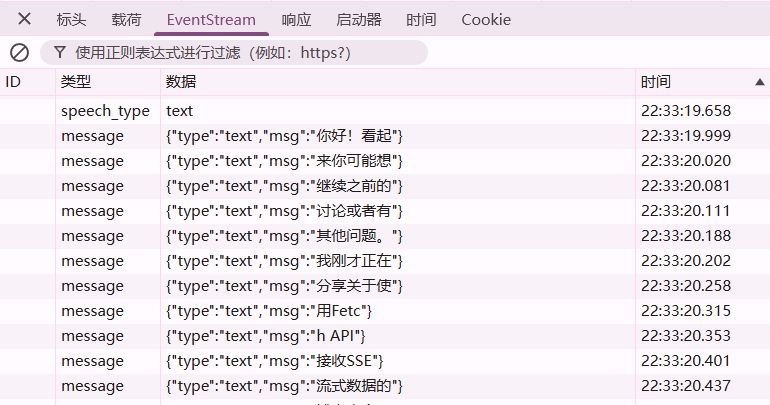The image size is (770, 405).
Task: Open the 载荷 tab
Action: [126, 20]
